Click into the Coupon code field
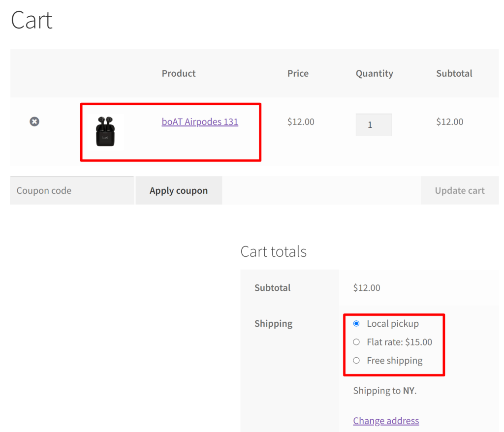This screenshot has width=504, height=432. (x=72, y=190)
